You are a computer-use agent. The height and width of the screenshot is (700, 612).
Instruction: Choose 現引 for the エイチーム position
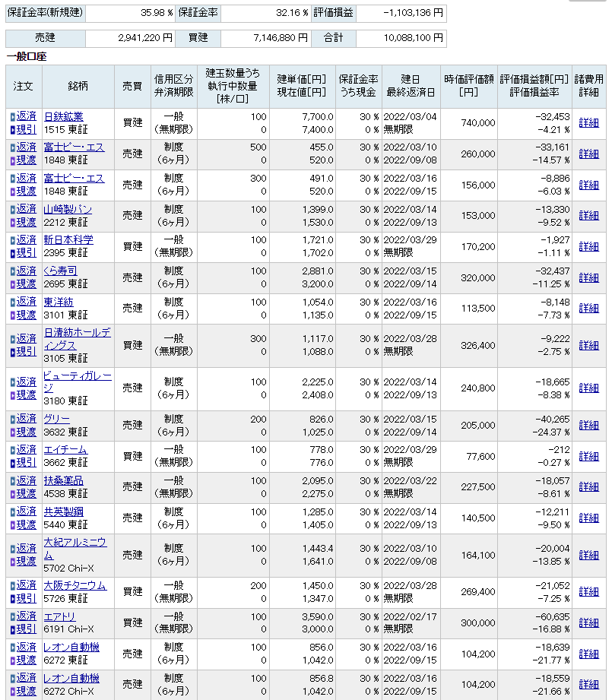tap(26, 462)
